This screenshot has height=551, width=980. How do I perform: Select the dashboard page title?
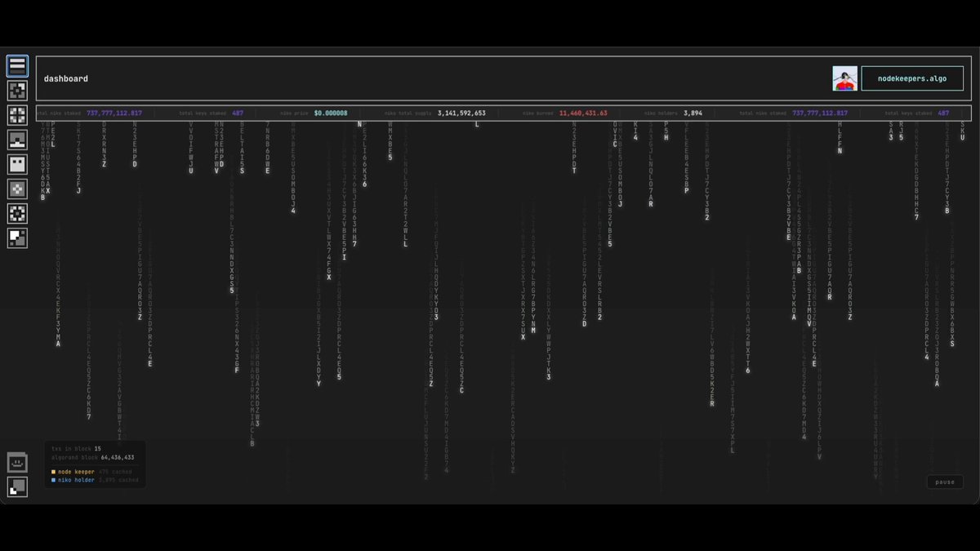click(x=66, y=79)
